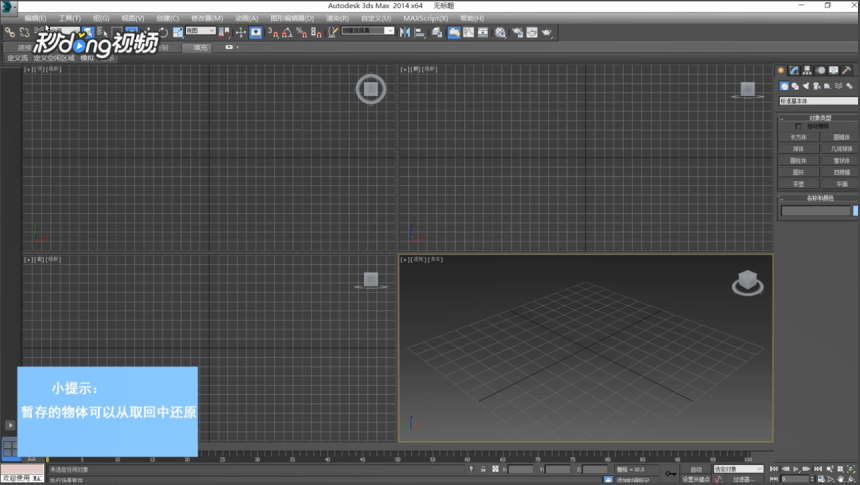
Task: Select the Rotate tool in the toolbar
Action: 163,32
